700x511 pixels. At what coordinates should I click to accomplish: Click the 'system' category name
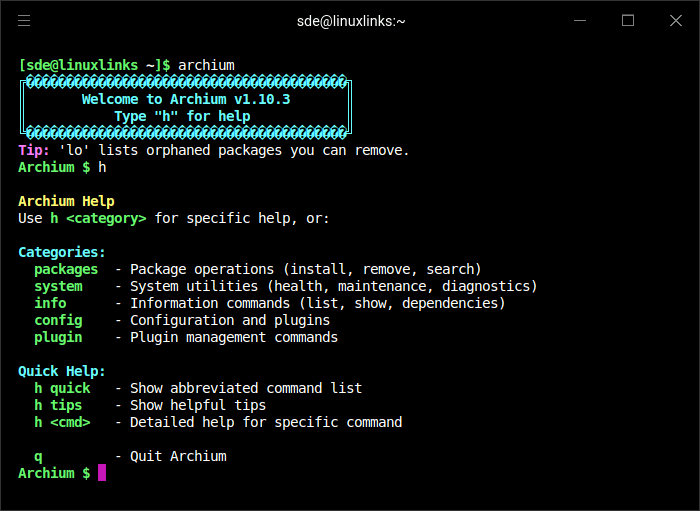point(58,286)
